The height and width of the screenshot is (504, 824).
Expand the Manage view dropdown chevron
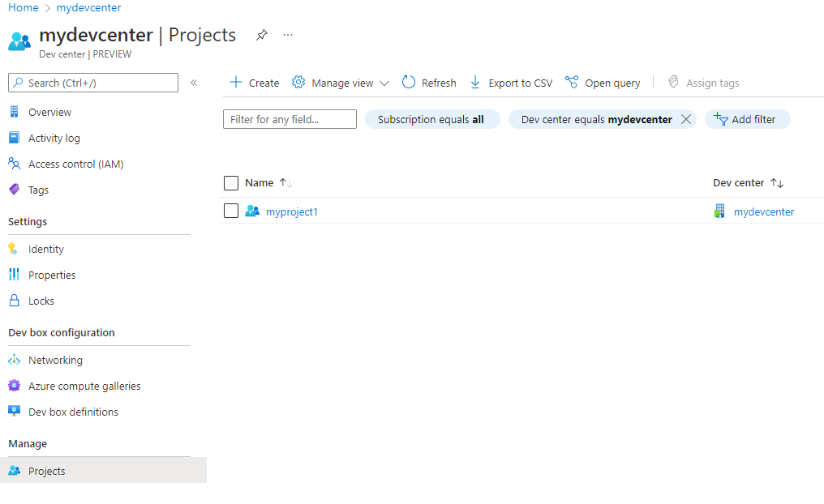[384, 83]
